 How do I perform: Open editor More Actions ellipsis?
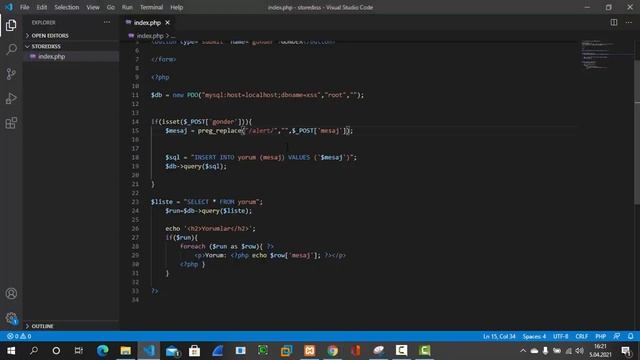[629, 22]
